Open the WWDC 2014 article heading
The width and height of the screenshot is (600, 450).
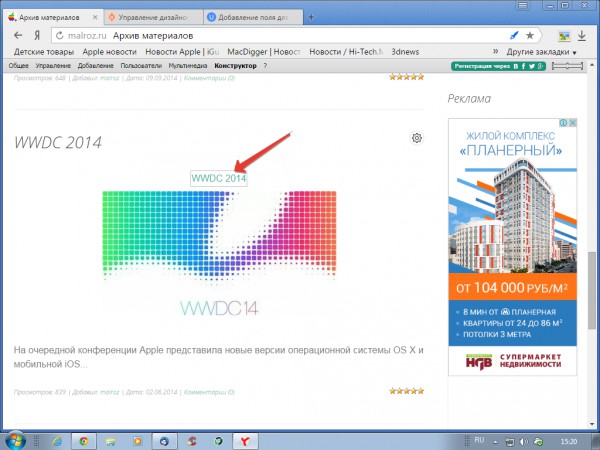pos(58,143)
